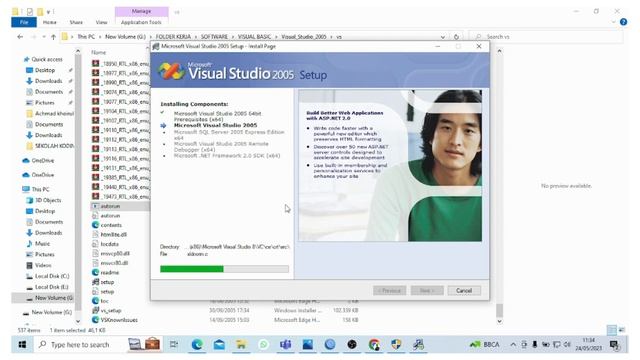Select the 'contents' file in file list
The image size is (640, 360).
click(111, 225)
